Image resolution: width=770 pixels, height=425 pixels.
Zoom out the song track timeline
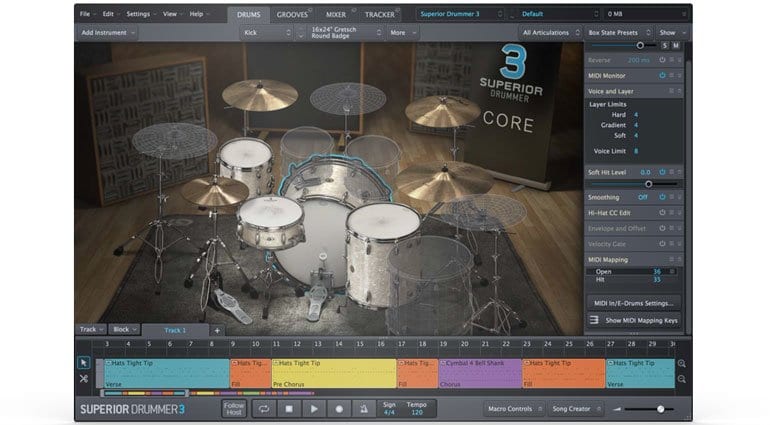pyautogui.click(x=682, y=379)
